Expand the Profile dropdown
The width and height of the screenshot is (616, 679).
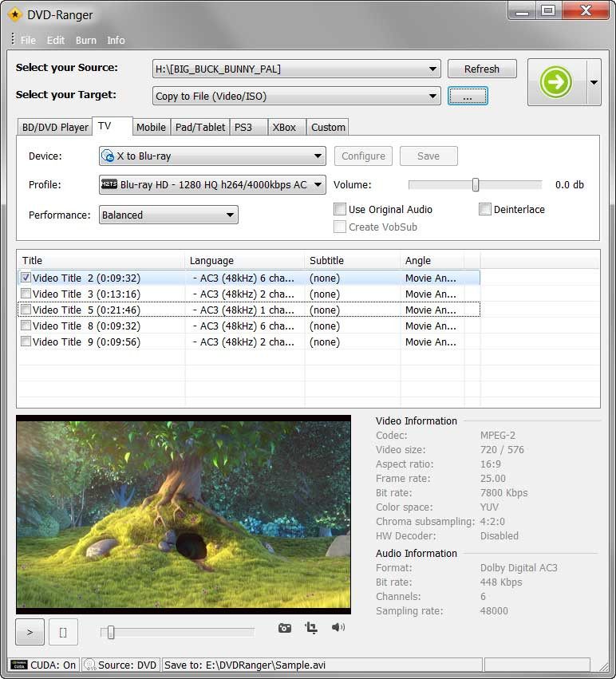212,184
